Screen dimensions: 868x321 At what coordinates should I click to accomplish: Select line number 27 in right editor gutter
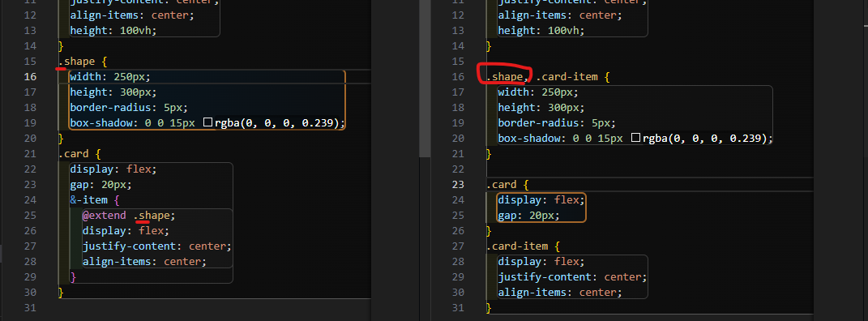458,246
